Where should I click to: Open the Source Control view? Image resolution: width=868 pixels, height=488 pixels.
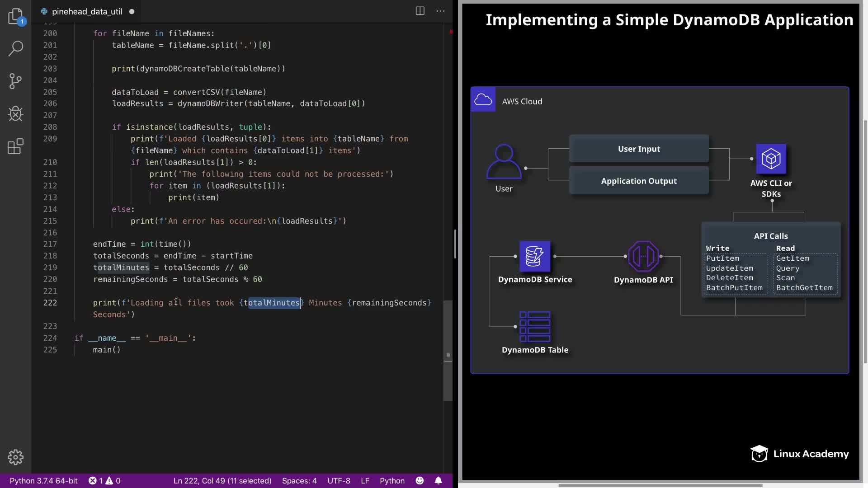tap(15, 81)
